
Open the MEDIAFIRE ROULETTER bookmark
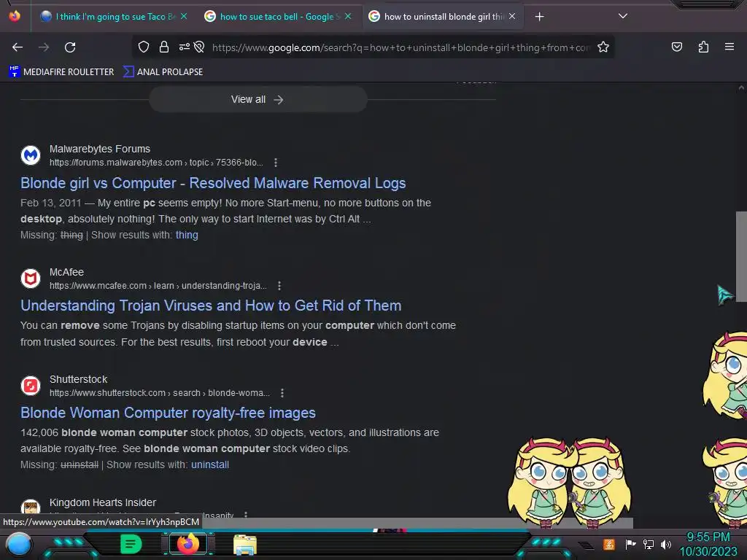click(x=61, y=72)
